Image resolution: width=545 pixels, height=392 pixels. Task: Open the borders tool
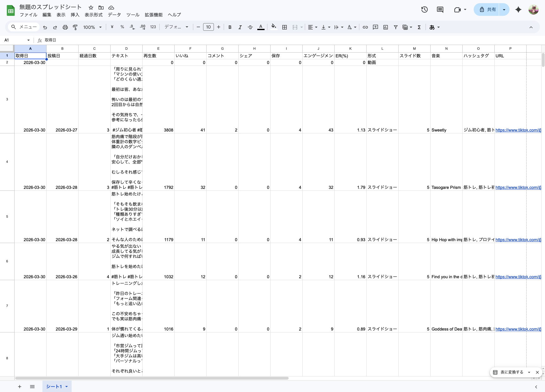[285, 27]
